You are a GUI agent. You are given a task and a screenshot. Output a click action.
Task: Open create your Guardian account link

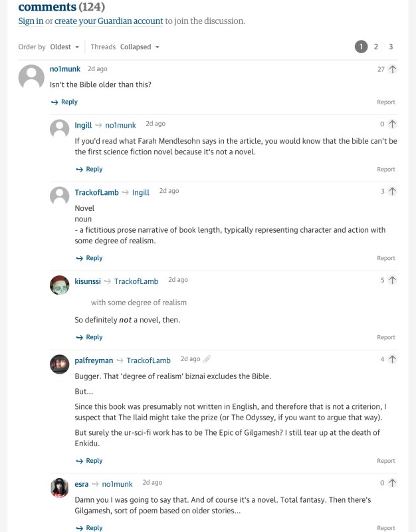pos(108,21)
